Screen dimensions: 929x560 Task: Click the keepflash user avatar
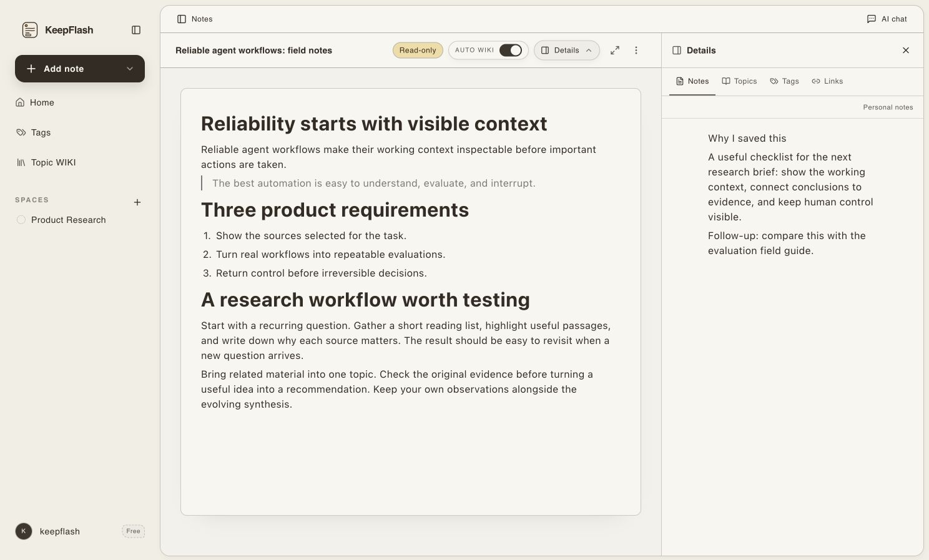[24, 531]
